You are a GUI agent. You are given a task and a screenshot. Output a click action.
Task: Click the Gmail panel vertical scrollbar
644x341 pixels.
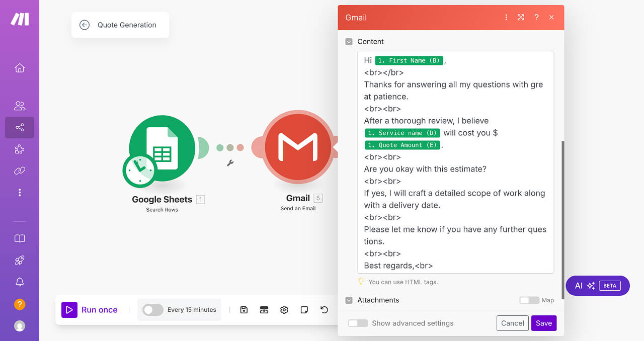562,220
